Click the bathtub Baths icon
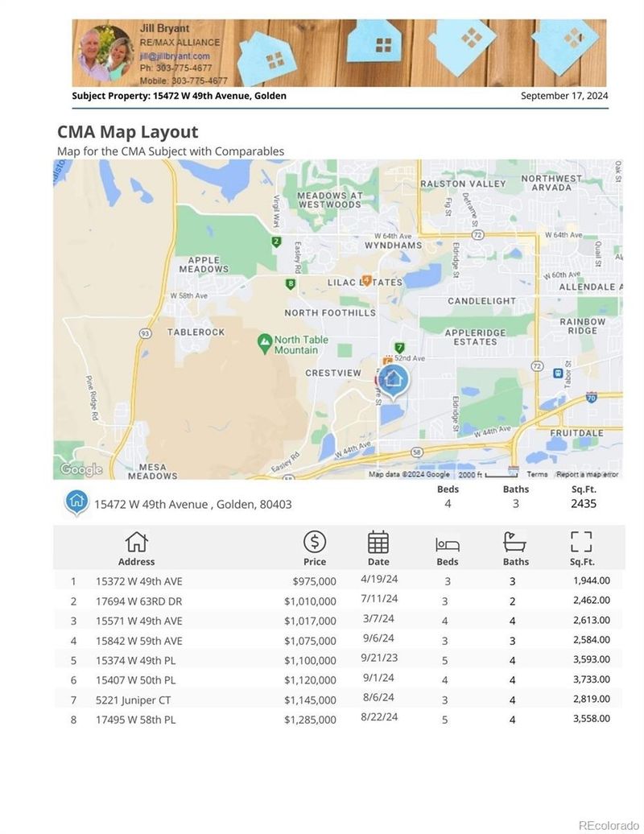 coord(514,542)
